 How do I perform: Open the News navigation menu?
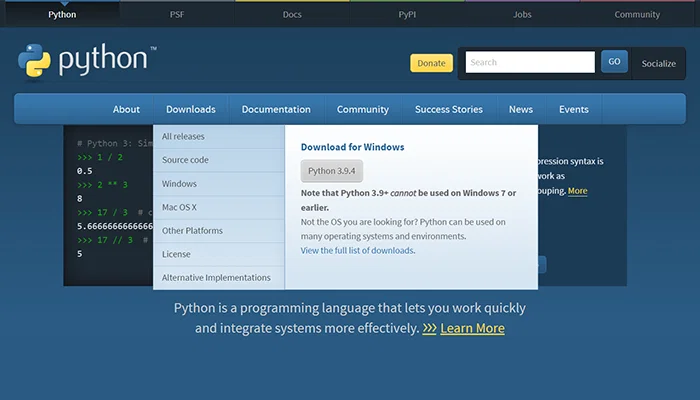(521, 109)
